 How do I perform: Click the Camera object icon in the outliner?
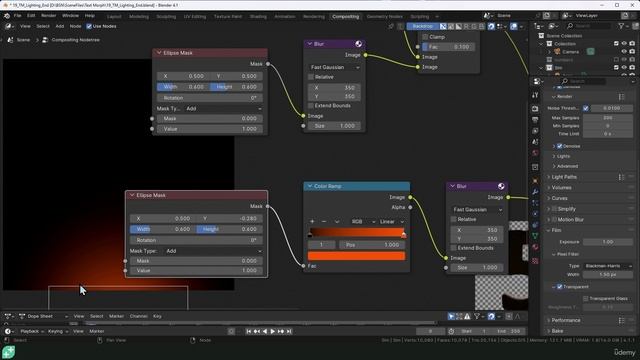point(557,52)
